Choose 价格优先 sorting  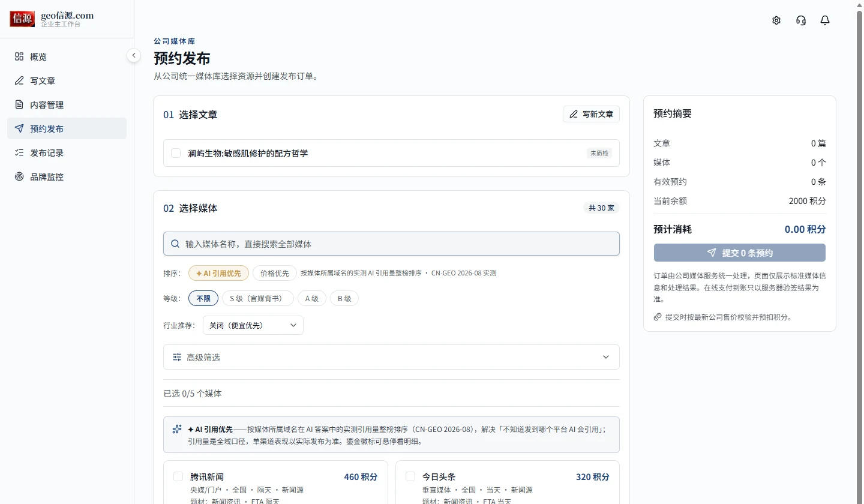[x=275, y=273]
